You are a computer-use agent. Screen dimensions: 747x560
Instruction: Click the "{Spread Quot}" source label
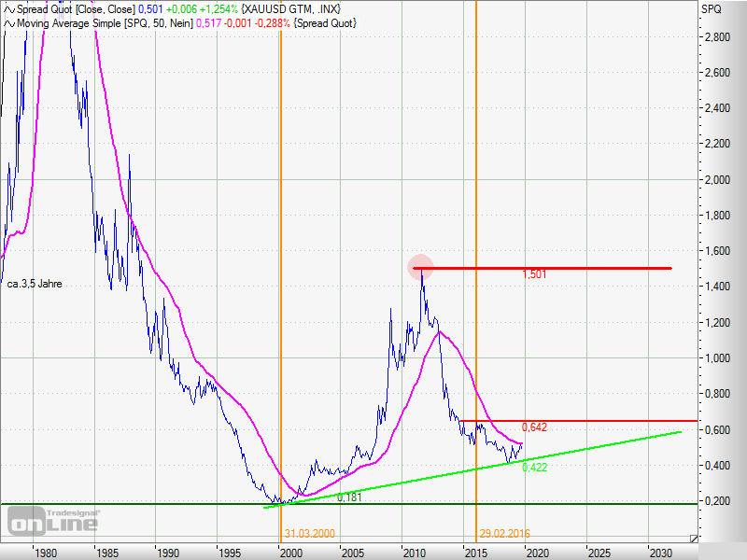[325, 23]
